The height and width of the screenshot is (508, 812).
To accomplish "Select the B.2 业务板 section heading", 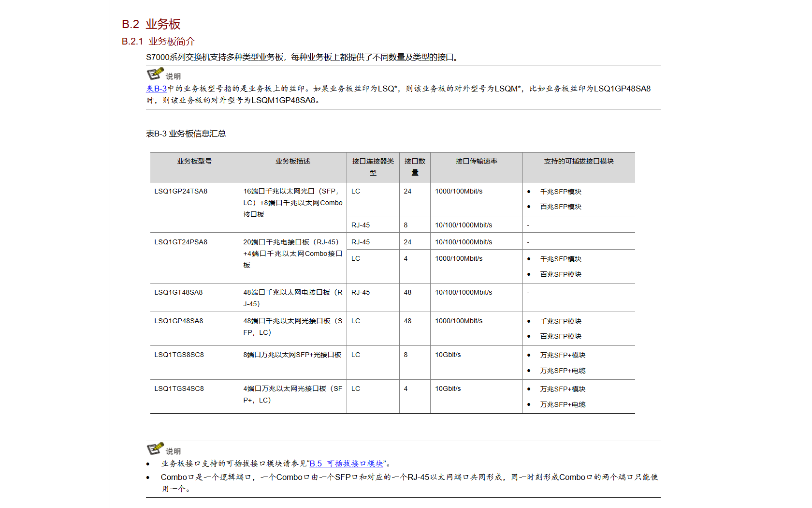I will pyautogui.click(x=151, y=24).
